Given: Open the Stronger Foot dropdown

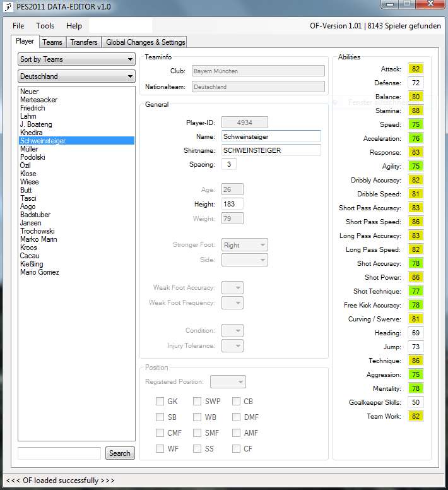Looking at the screenshot, I should (x=245, y=245).
